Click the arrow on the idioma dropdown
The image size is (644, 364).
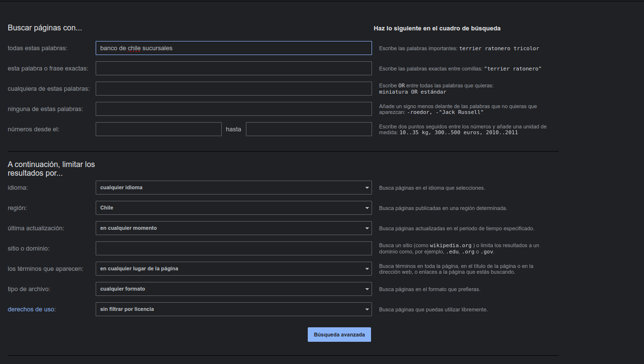(367, 188)
